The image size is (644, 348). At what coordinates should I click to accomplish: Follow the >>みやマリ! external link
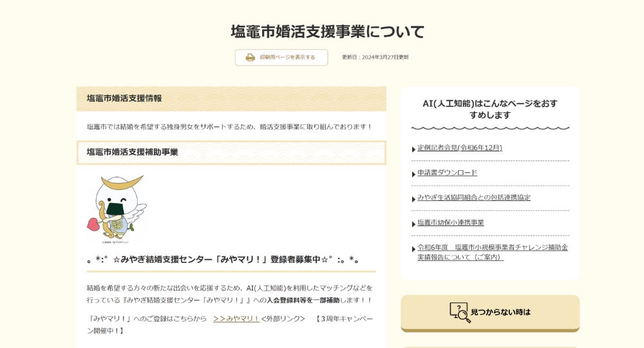(236, 318)
